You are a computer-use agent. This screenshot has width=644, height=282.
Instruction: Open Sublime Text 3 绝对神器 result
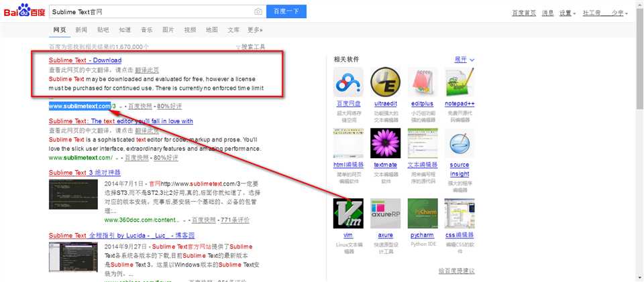pyautogui.click(x=85, y=173)
